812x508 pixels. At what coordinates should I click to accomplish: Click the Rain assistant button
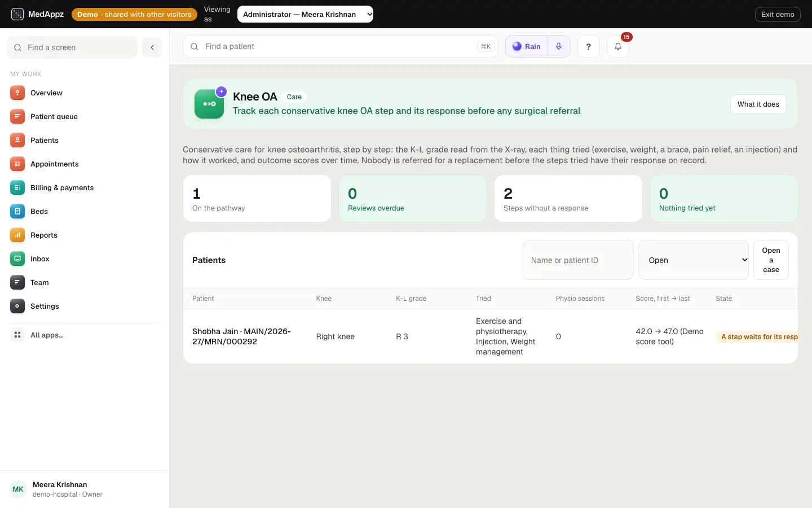[x=527, y=46]
